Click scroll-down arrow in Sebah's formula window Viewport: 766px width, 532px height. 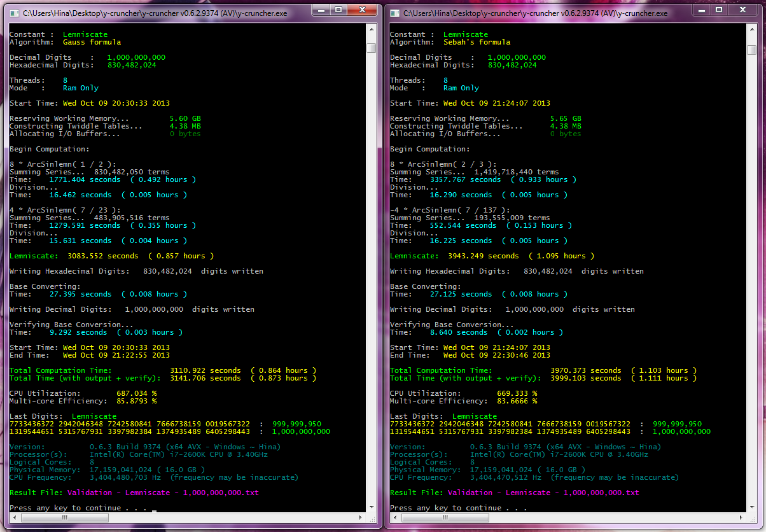pyautogui.click(x=752, y=507)
